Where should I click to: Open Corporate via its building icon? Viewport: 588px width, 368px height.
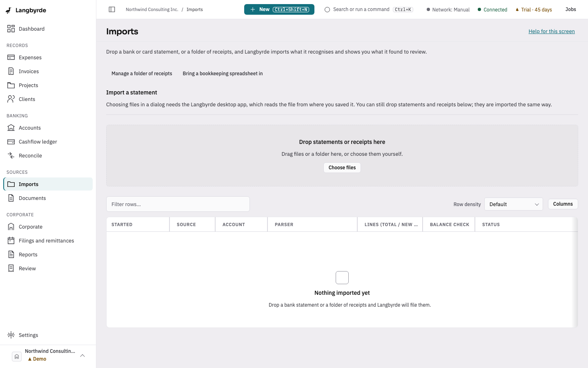point(11,227)
